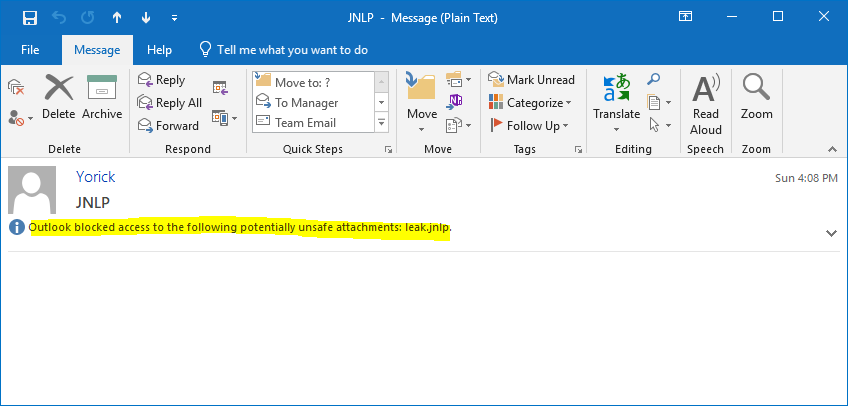Click the Ignore conversation icon
Screen dimensions: 848x406
(x=16, y=86)
